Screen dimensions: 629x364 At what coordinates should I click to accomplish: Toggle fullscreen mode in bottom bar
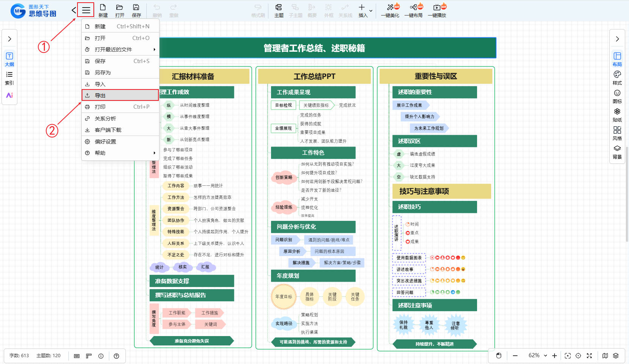(589, 356)
